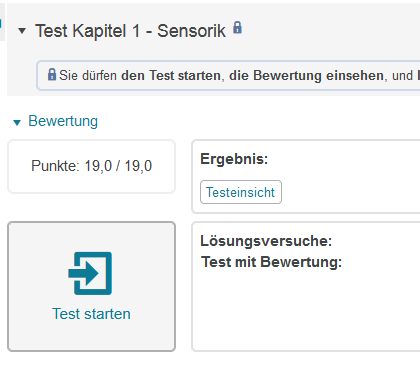Open the Testeinsicht button
Viewport: 420px width, 366px height.
click(241, 192)
